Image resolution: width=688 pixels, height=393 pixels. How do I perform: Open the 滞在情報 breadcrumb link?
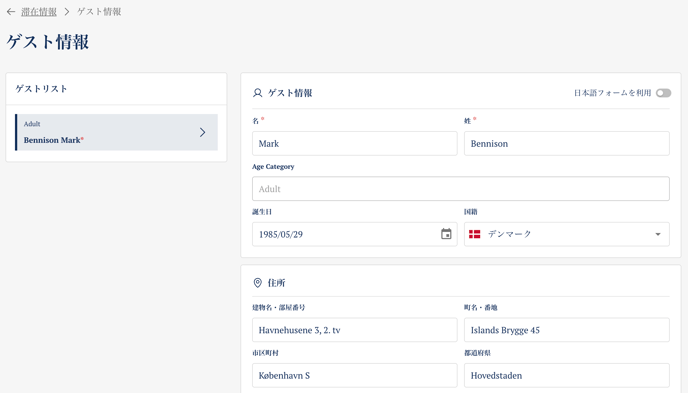tap(39, 12)
